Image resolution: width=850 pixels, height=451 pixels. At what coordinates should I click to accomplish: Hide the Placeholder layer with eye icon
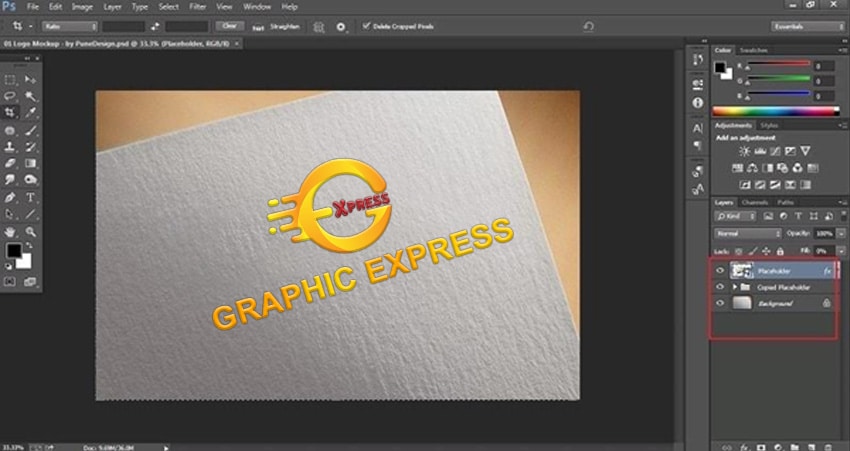click(720, 269)
